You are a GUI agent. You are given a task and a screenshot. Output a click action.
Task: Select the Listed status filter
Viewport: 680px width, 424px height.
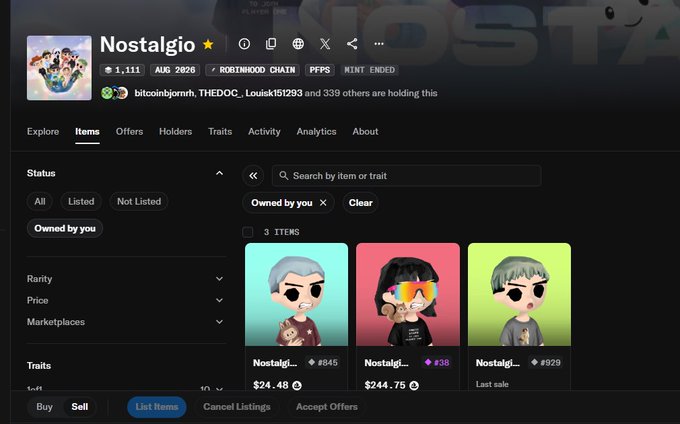tap(81, 202)
